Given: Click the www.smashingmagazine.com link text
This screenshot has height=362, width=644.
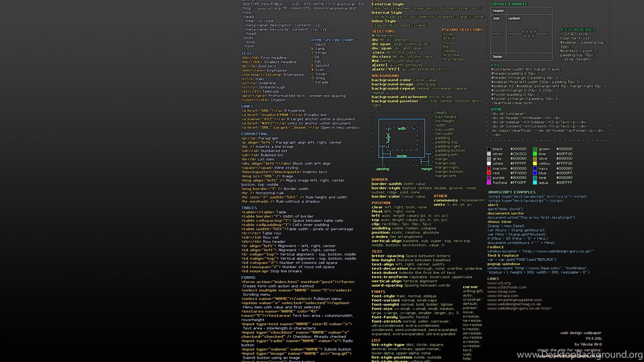Looking at the screenshot, I should (x=514, y=300).
